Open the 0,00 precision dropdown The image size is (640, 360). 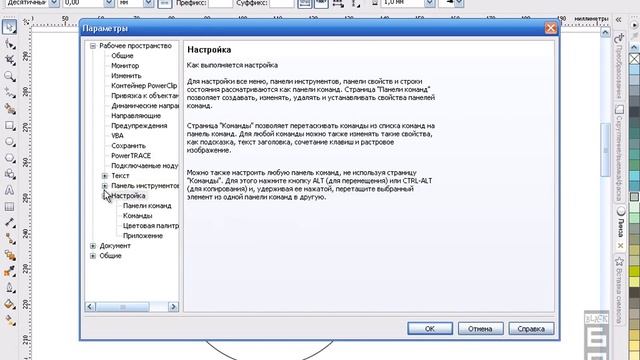tap(109, 3)
